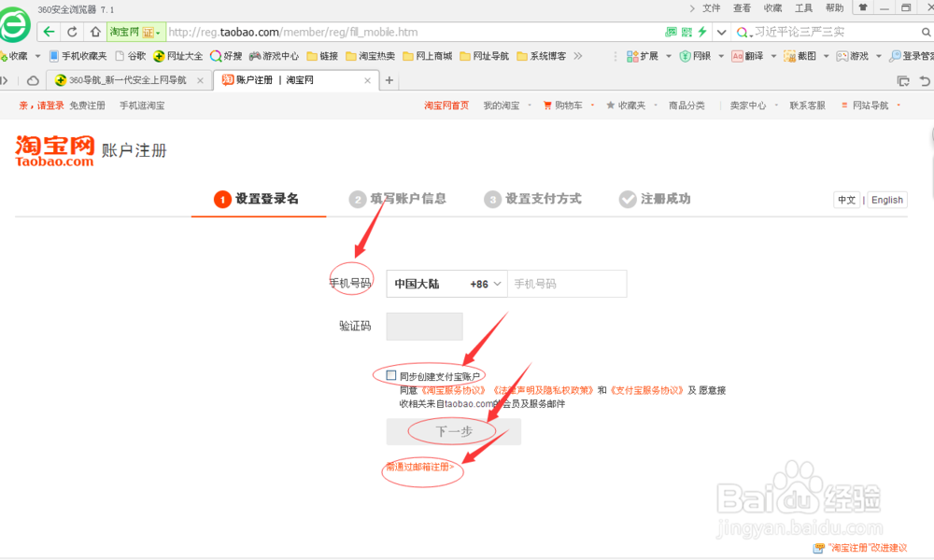Open the 好搜 bookmark
This screenshot has height=560, width=934.
tap(226, 56)
